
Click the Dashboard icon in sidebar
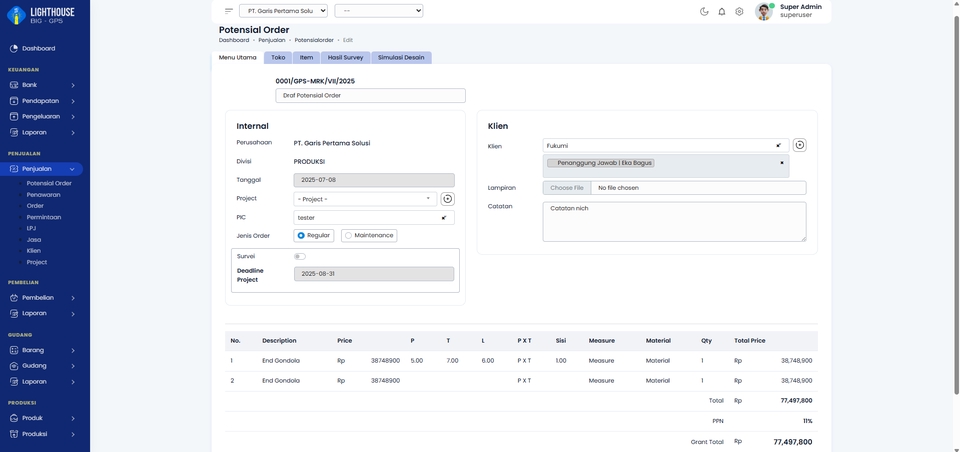[x=14, y=48]
